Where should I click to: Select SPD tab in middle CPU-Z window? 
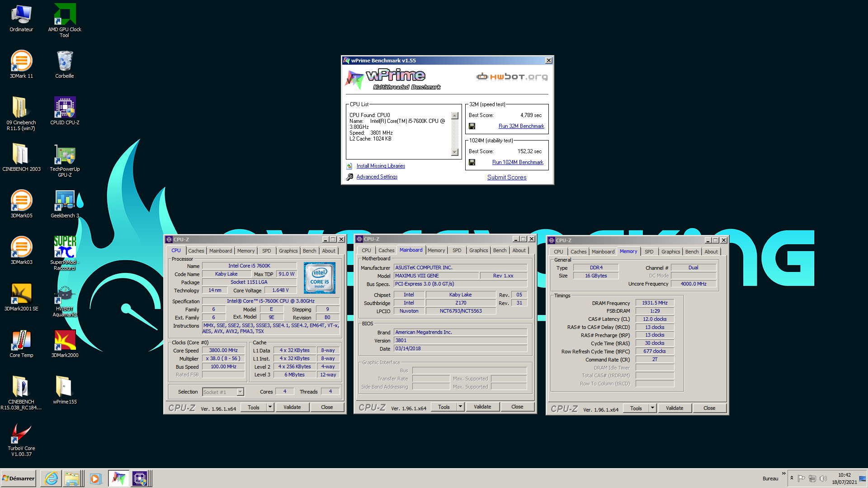tap(457, 250)
